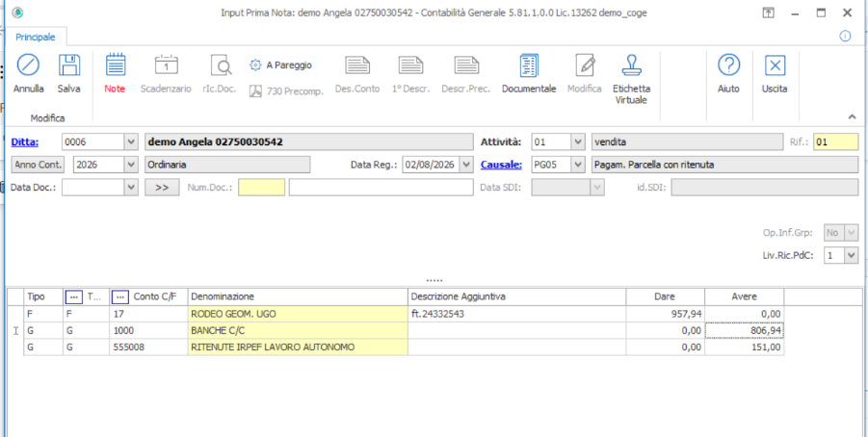This screenshot has height=437, width=868.
Task: Open the Data Reg. date dropdown
Action: (x=466, y=165)
